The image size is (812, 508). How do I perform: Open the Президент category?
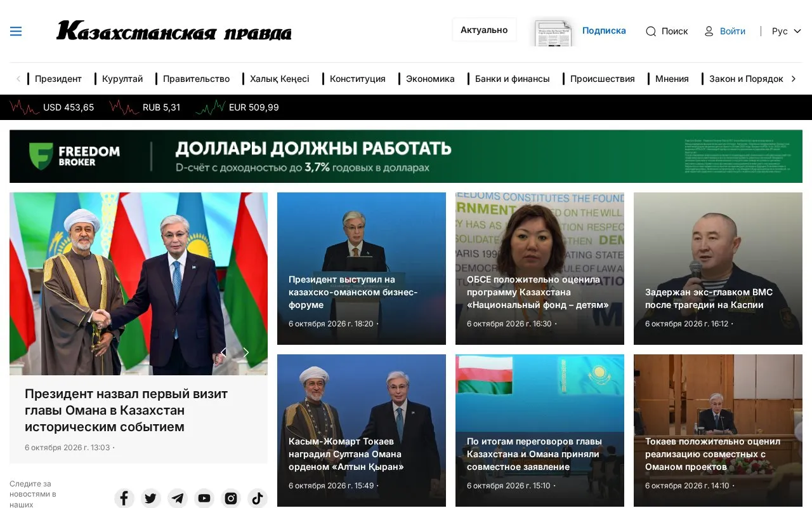(58, 79)
